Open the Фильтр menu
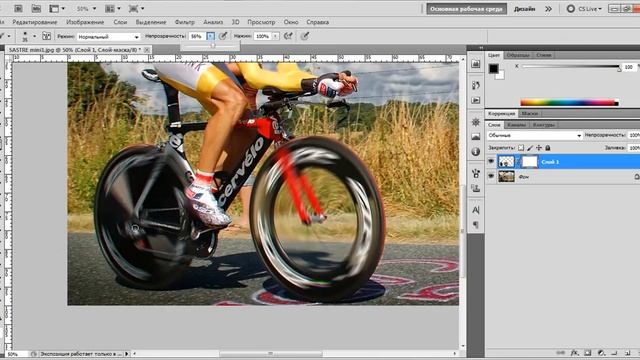Image resolution: width=640 pixels, height=360 pixels. click(x=184, y=22)
